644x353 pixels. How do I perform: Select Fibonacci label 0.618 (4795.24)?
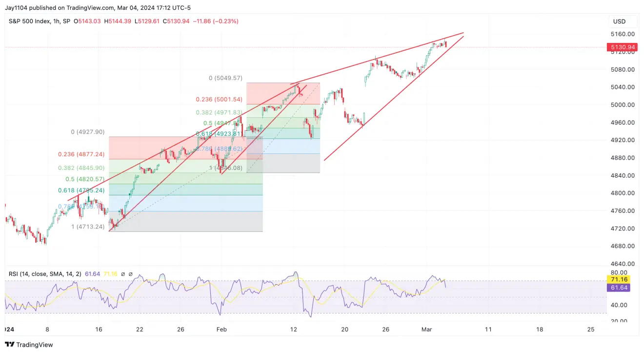[x=81, y=190]
